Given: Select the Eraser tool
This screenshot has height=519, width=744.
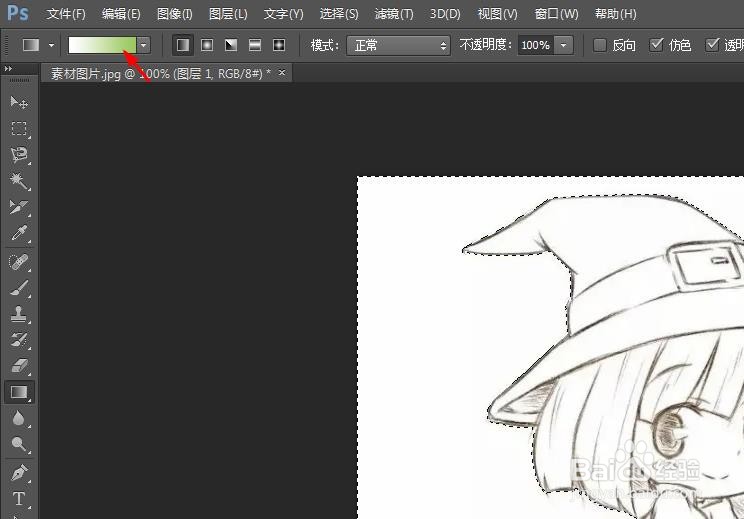Looking at the screenshot, I should (x=19, y=366).
